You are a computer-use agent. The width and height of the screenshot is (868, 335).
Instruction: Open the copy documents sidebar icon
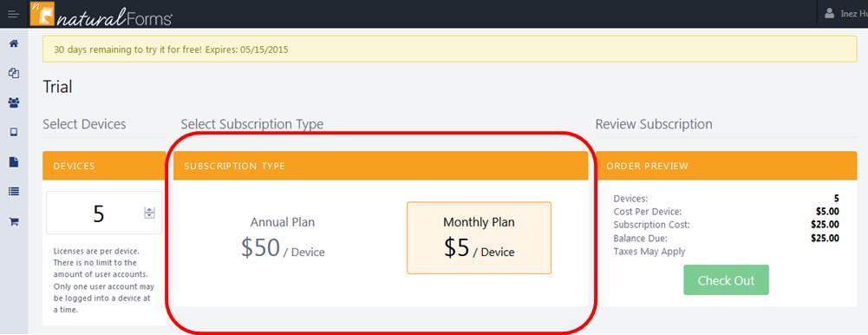14,73
